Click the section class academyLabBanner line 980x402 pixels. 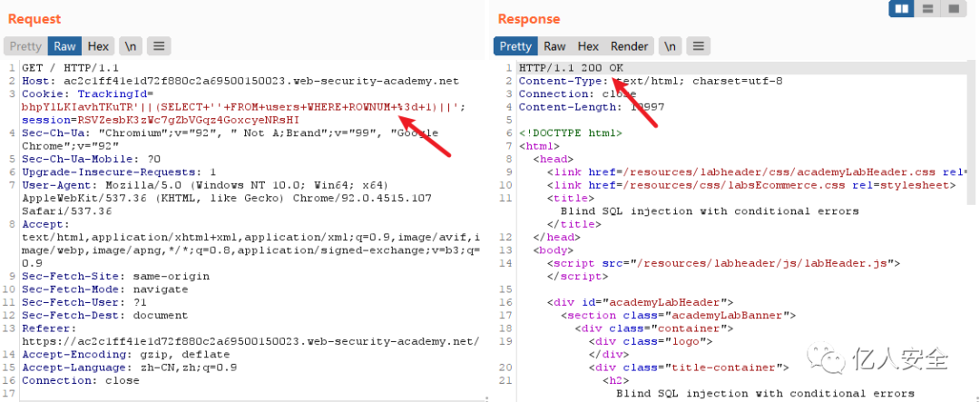678,316
